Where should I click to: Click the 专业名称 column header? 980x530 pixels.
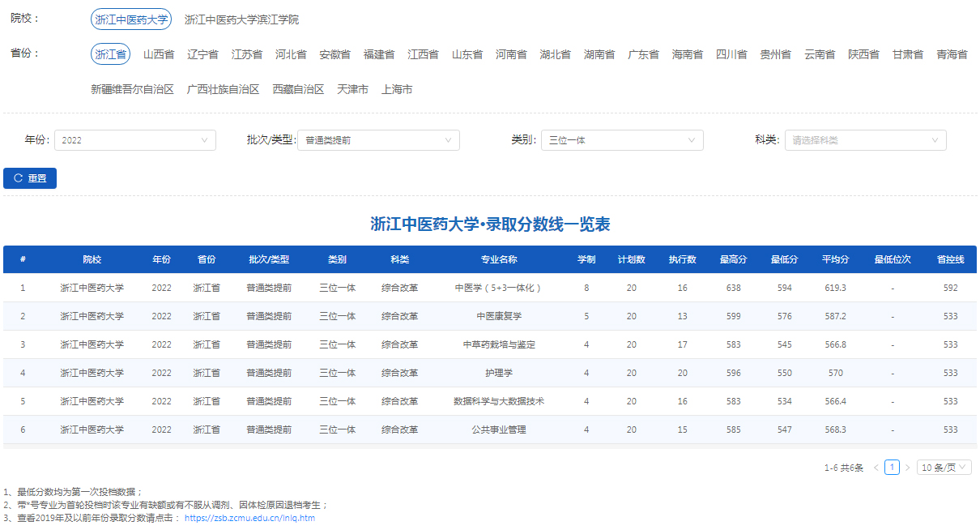[499, 259]
